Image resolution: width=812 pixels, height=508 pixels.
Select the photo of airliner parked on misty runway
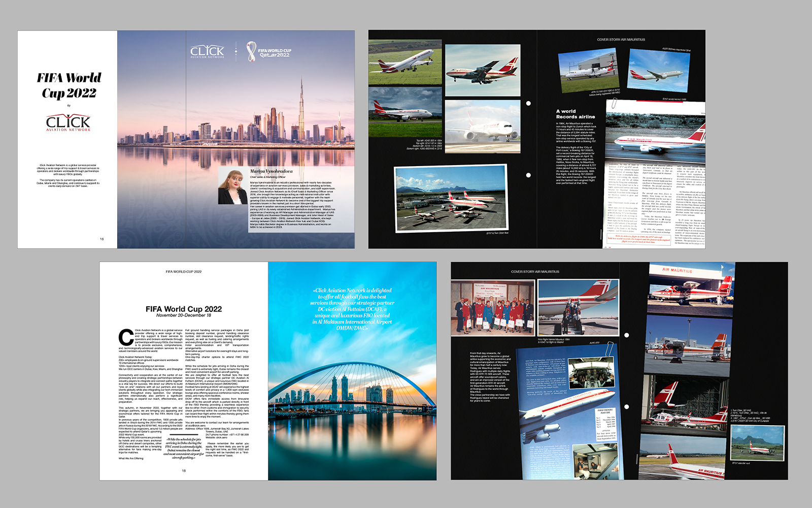click(x=405, y=111)
